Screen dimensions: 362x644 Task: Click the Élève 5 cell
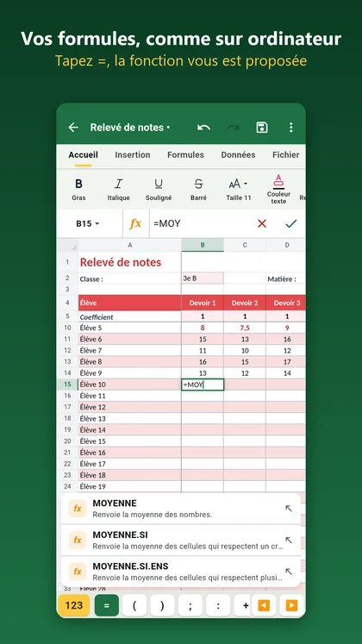coord(129,328)
